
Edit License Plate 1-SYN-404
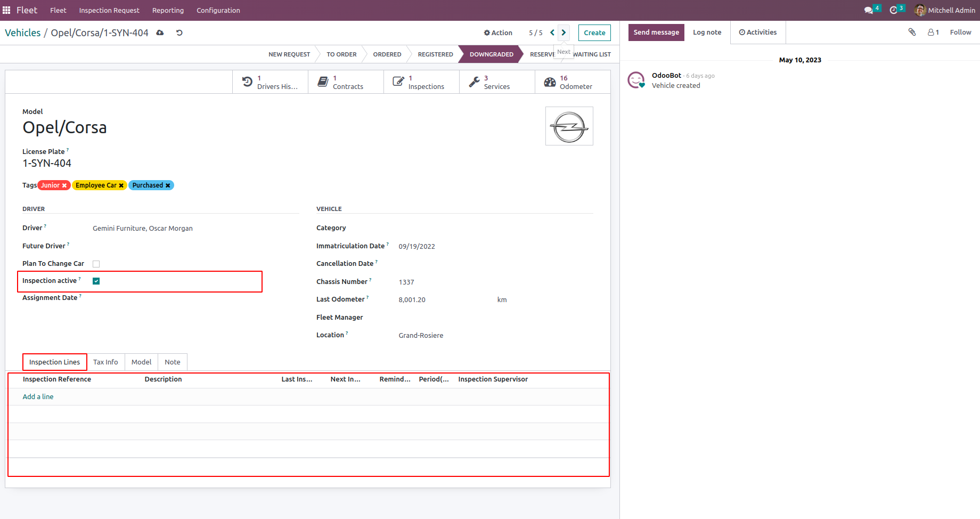click(47, 163)
